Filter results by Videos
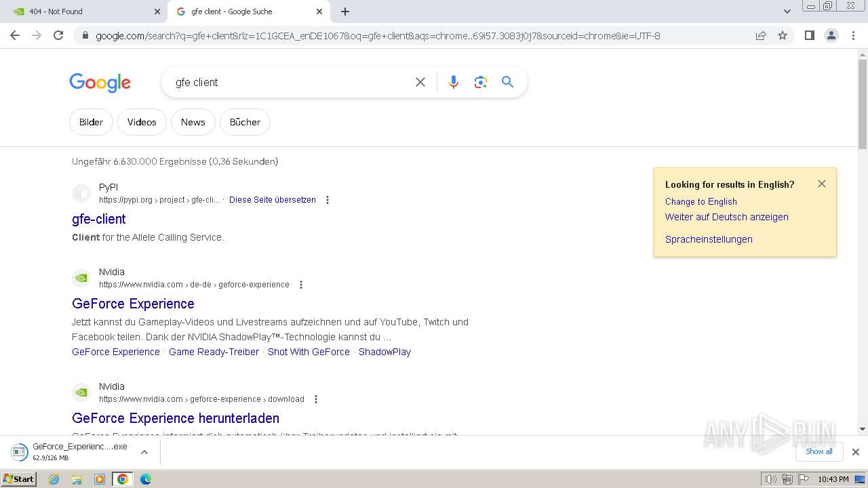 pyautogui.click(x=142, y=122)
